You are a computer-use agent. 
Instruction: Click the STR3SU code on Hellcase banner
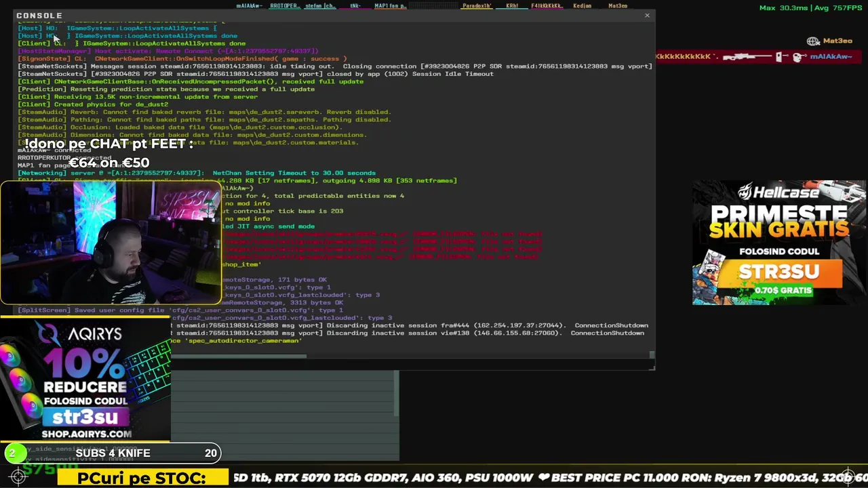[778, 272]
